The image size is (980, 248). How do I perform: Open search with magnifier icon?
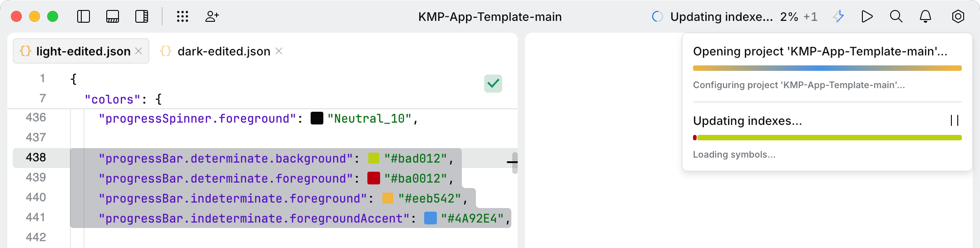pyautogui.click(x=896, y=17)
